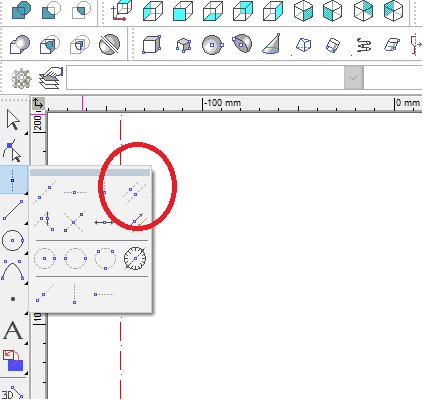
Task: Toggle the bottom face view cube
Action: pyautogui.click(x=213, y=12)
